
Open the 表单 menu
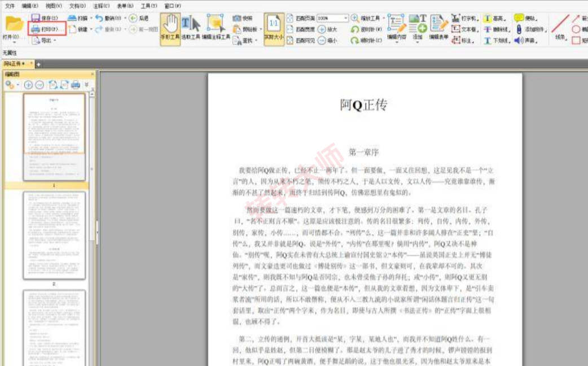tap(125, 6)
